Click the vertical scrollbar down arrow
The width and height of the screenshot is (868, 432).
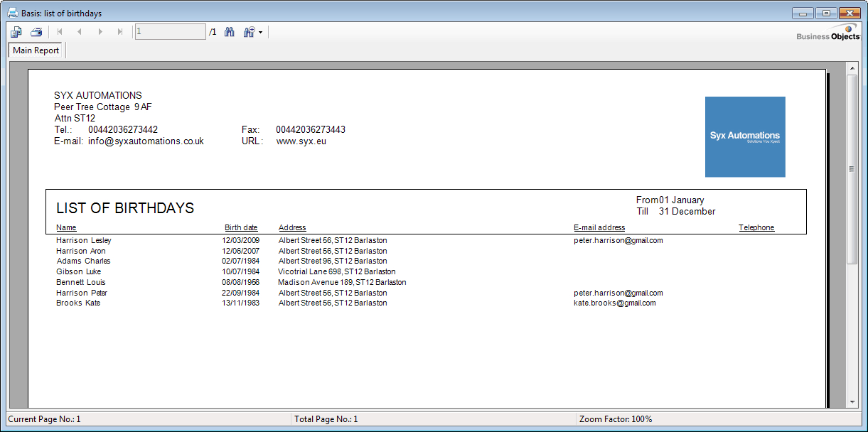(852, 402)
